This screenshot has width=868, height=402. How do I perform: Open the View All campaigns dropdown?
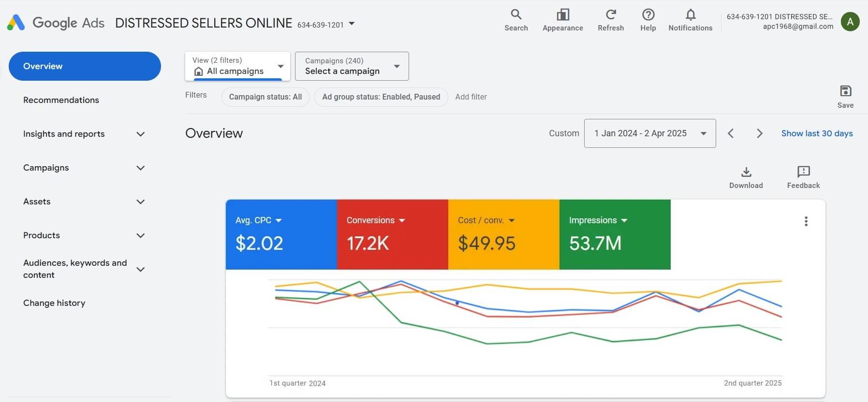coord(237,66)
